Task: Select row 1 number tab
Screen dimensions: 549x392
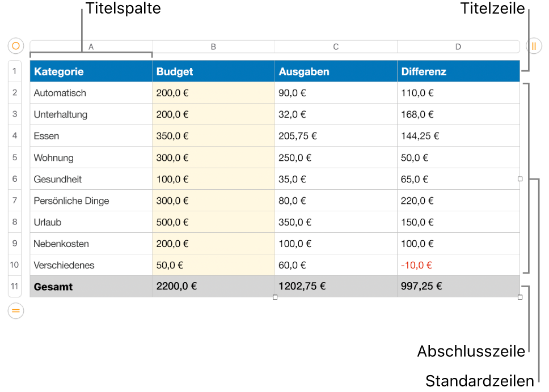Action: pyautogui.click(x=15, y=71)
